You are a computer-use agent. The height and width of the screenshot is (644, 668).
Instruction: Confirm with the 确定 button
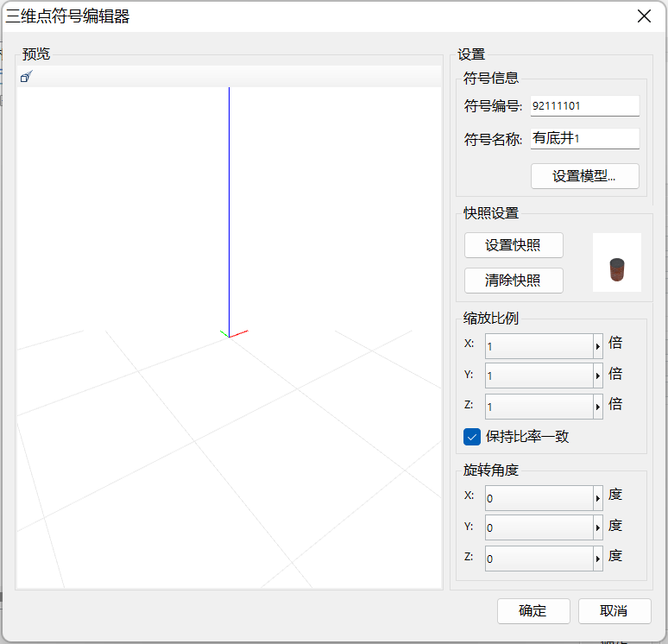[x=533, y=610]
